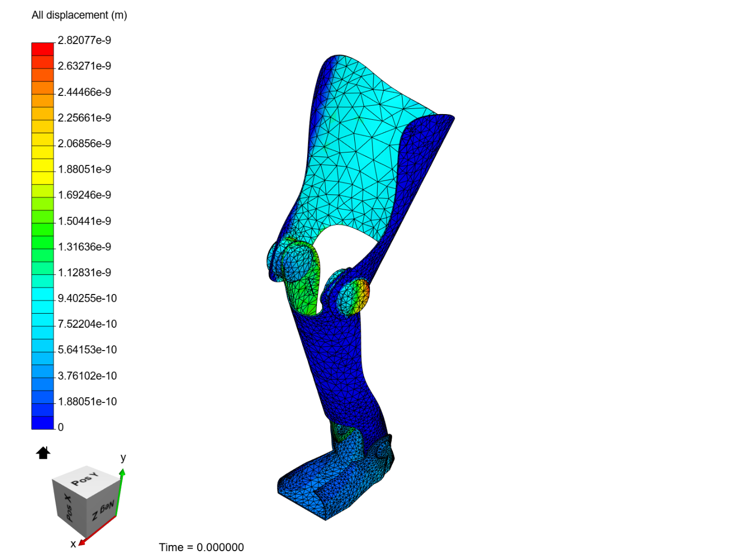
Task: Click the blue foot plate of the model
Action: 332,482
